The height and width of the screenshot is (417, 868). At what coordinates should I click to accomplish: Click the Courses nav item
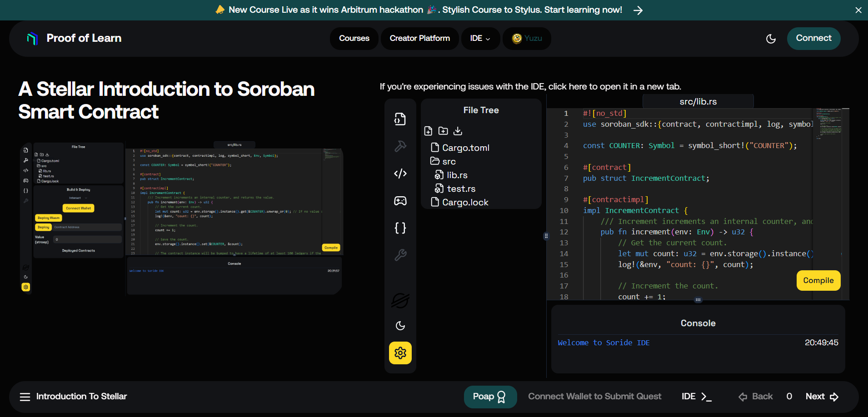point(354,39)
